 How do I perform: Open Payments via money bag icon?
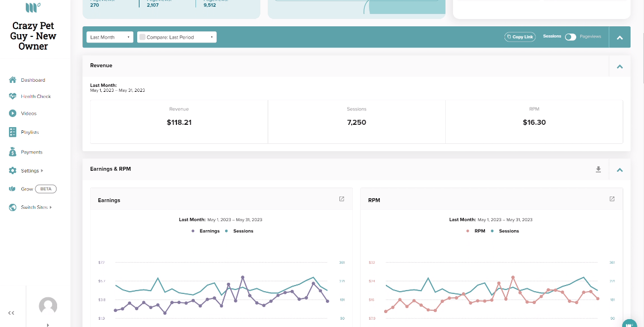click(13, 152)
